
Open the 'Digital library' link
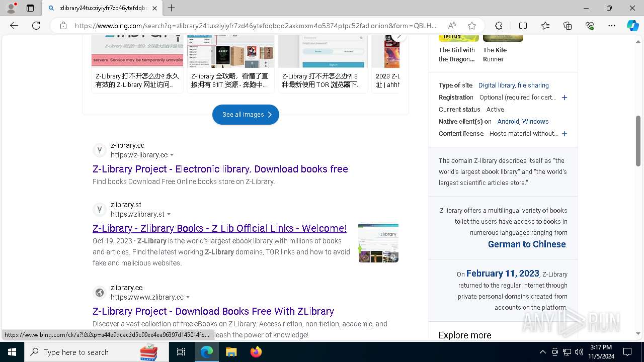click(497, 85)
